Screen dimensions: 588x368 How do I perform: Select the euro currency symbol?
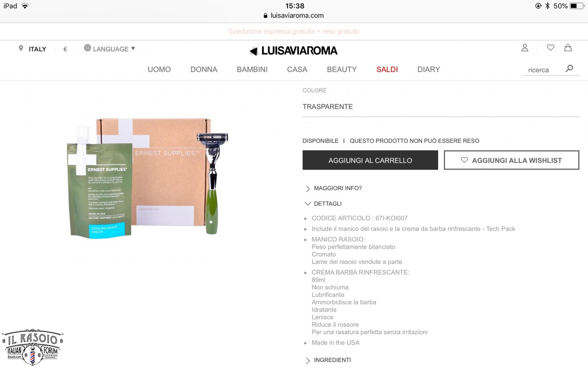[65, 49]
